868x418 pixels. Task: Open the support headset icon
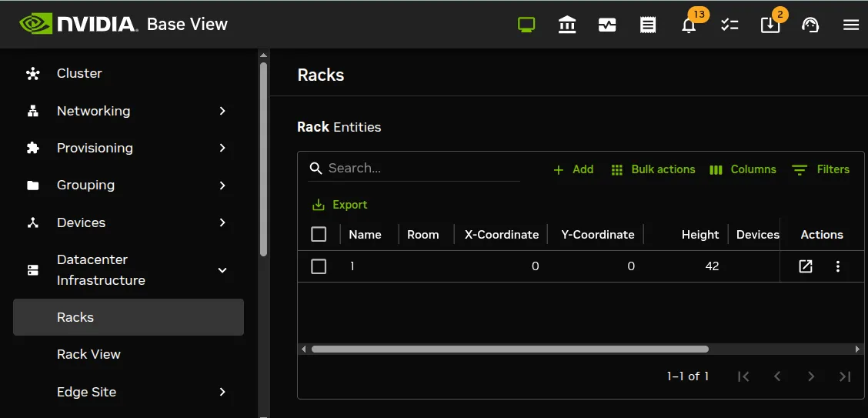tap(810, 25)
